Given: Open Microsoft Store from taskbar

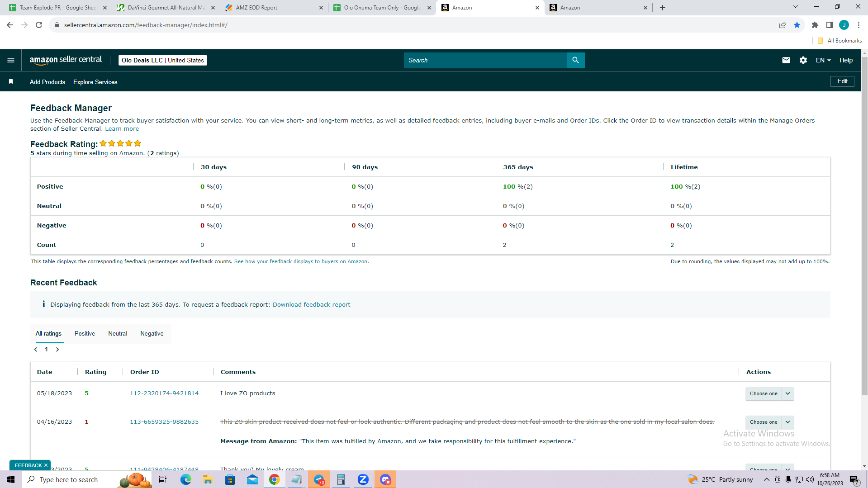Looking at the screenshot, I should pyautogui.click(x=230, y=479).
